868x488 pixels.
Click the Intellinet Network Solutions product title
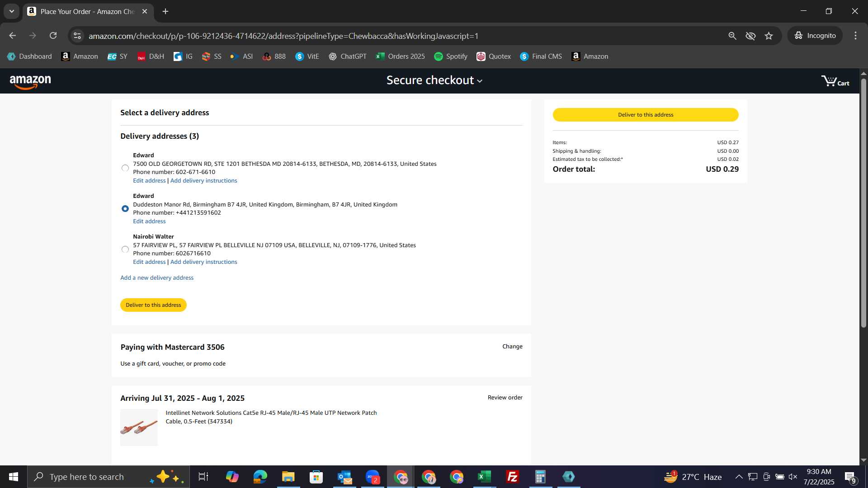(271, 417)
